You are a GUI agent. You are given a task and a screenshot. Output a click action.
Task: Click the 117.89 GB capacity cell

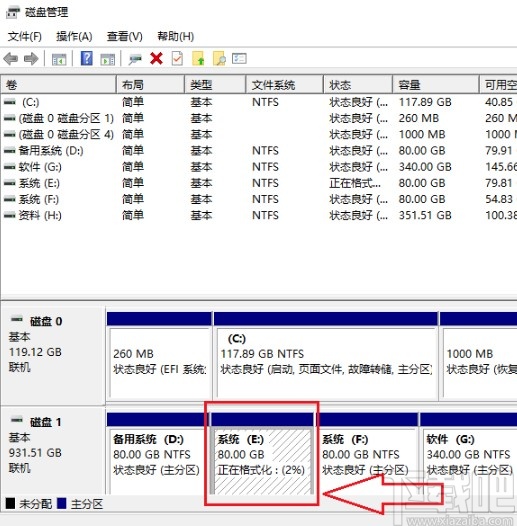click(x=425, y=102)
